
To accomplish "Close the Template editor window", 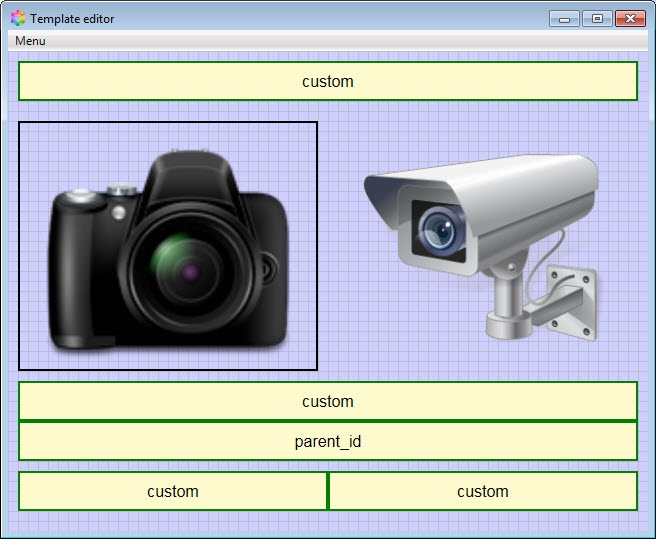I will (630, 18).
